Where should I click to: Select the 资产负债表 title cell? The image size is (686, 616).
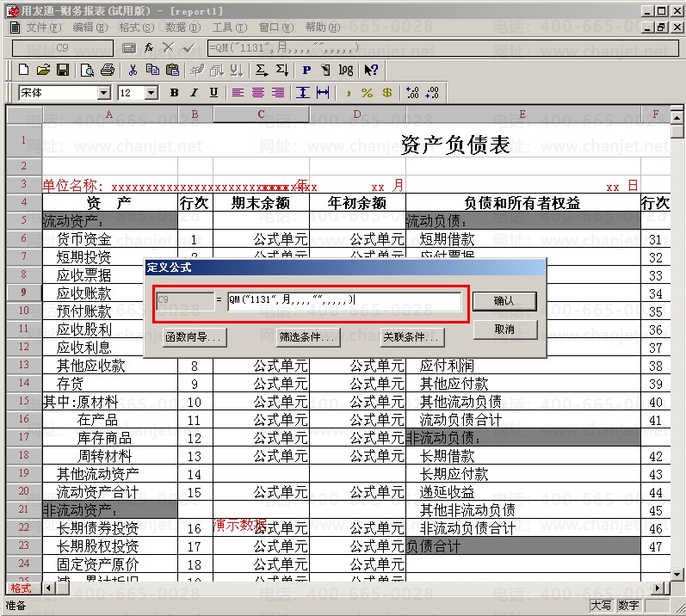[x=455, y=145]
